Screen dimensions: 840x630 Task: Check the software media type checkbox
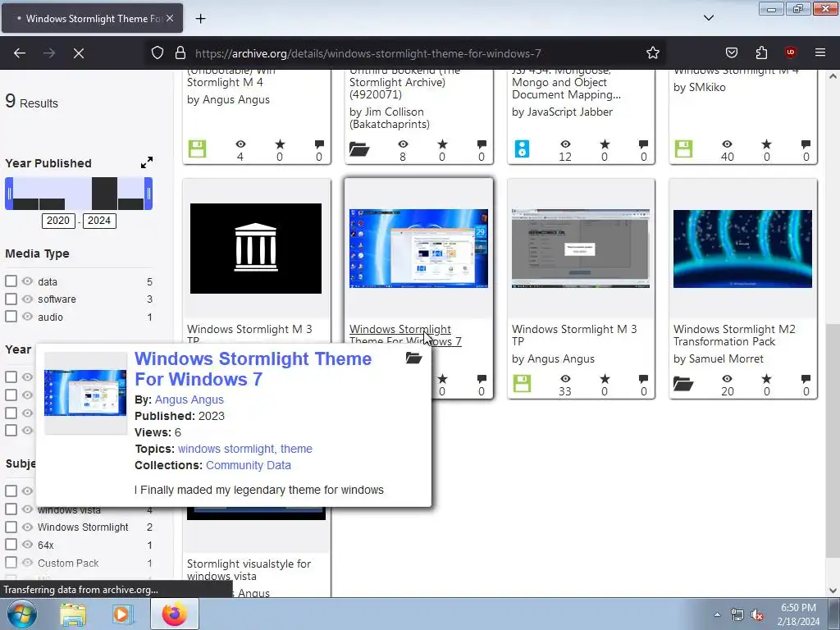pos(11,299)
